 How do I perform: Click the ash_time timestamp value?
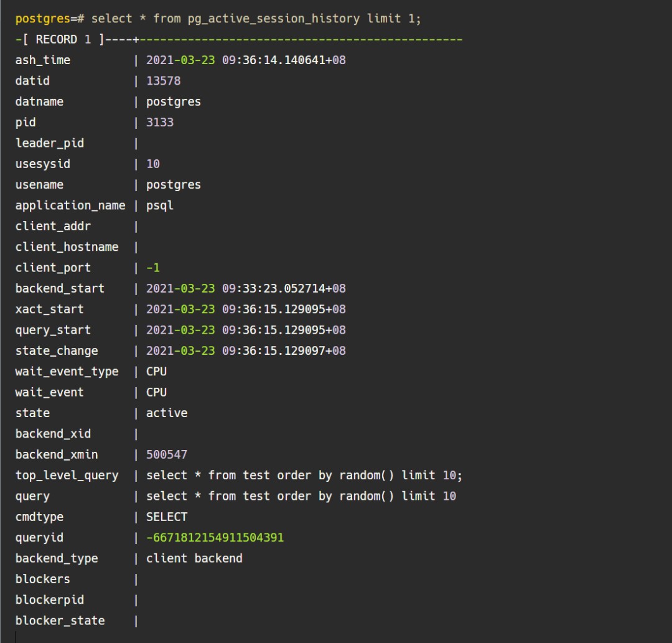[x=246, y=60]
